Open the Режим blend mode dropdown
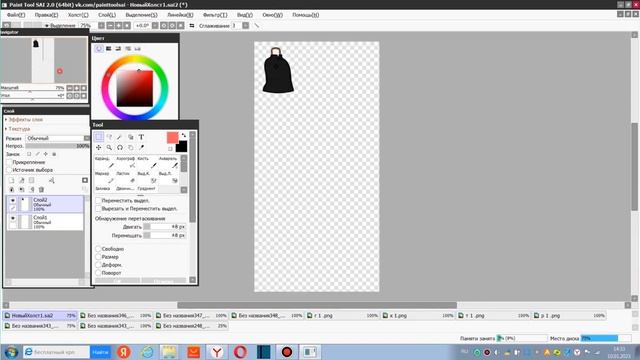Image resolution: width=640 pixels, height=360 pixels. 57,138
